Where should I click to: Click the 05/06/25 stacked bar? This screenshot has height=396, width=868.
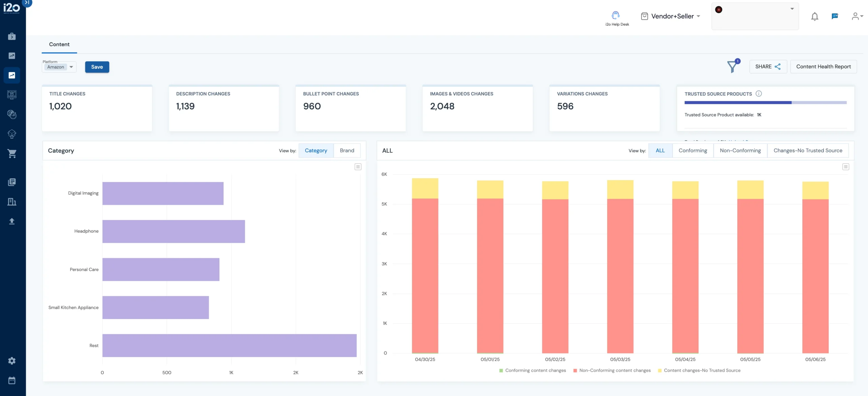(815, 267)
